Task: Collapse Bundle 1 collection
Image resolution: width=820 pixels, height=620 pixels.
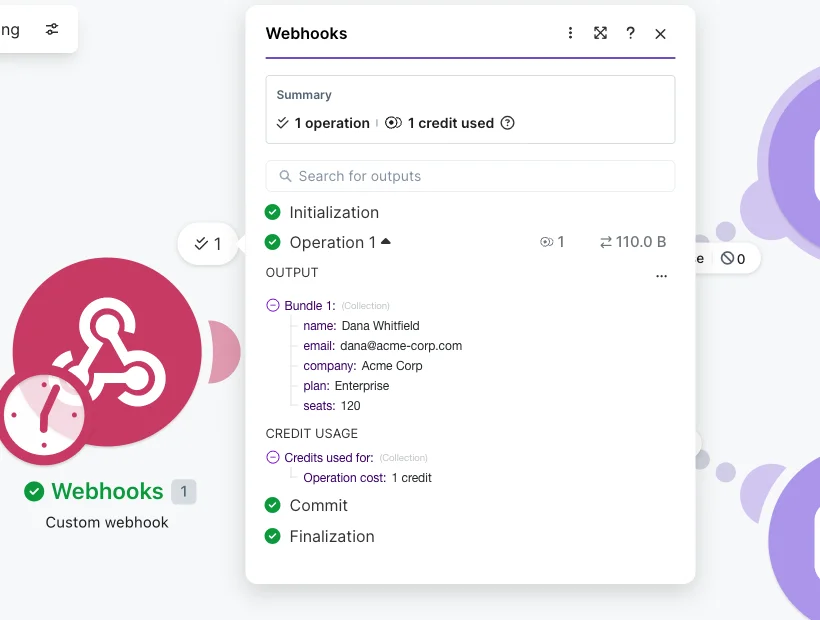Action: coord(273,305)
